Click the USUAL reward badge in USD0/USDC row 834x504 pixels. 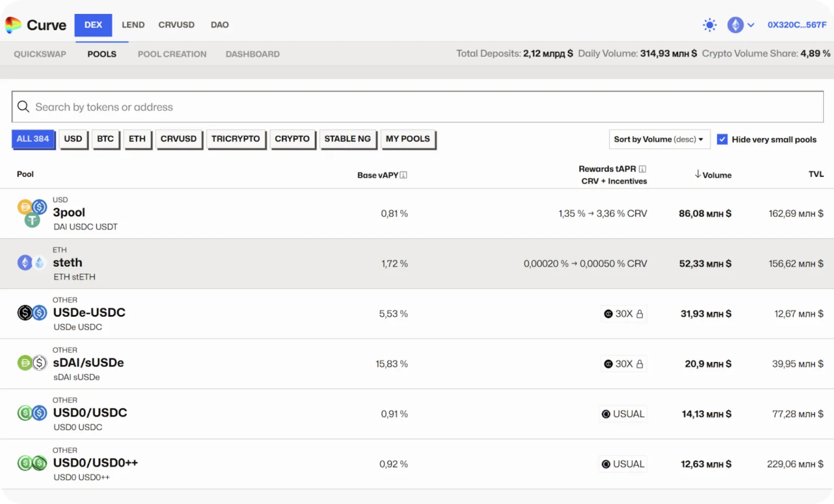pyautogui.click(x=623, y=414)
